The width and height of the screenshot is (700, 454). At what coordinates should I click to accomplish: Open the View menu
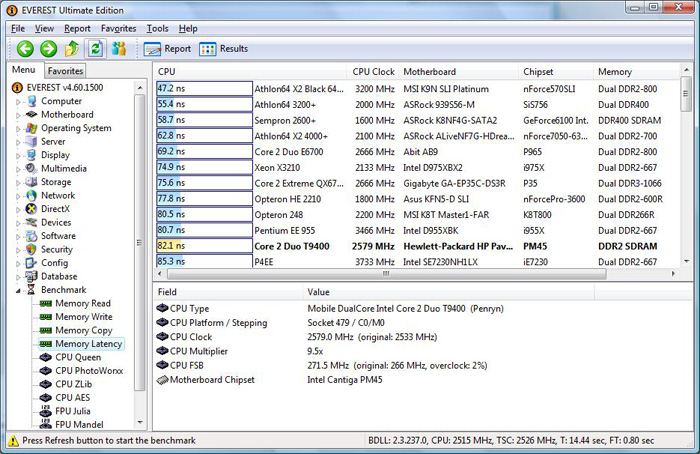(44, 29)
